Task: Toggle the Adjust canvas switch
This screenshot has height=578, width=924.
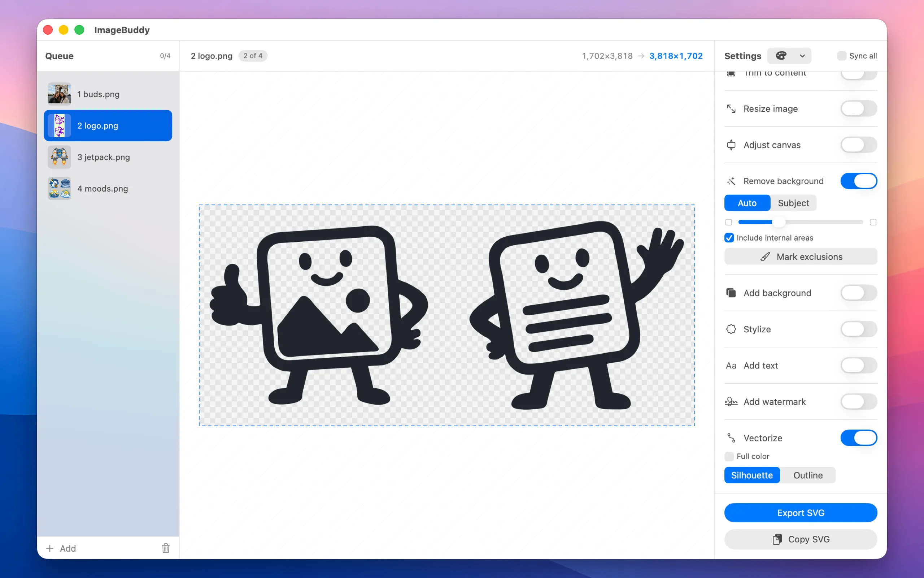Action: click(858, 145)
